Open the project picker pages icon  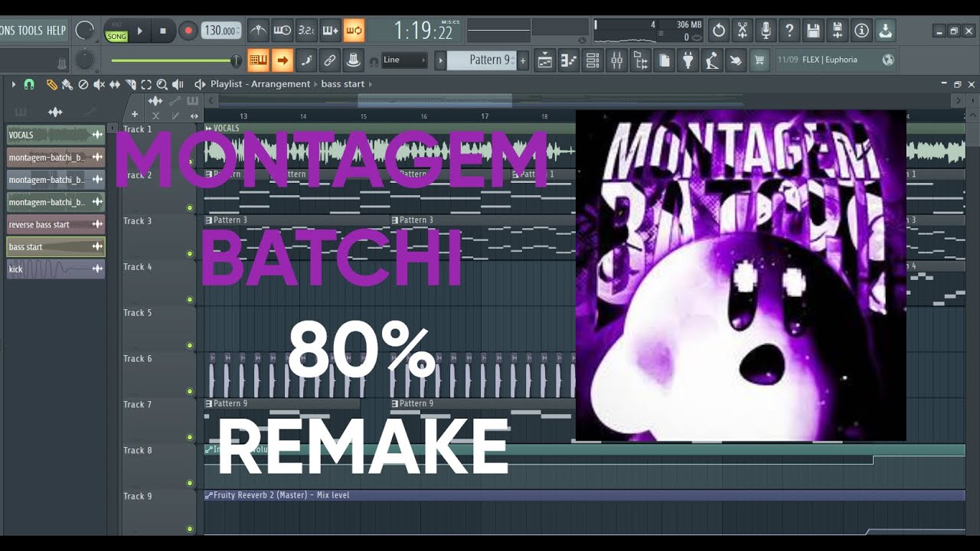(x=664, y=60)
